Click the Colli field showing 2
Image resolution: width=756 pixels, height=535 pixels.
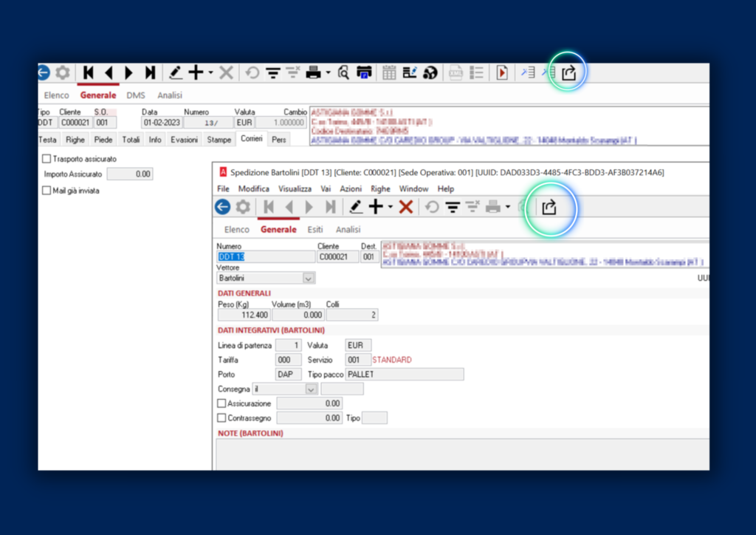[352, 315]
